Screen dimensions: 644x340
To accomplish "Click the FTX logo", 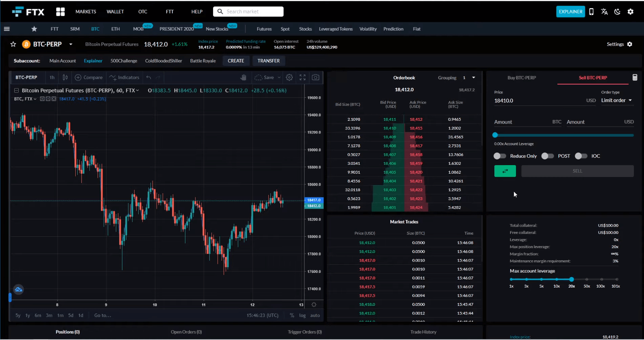I will click(28, 12).
